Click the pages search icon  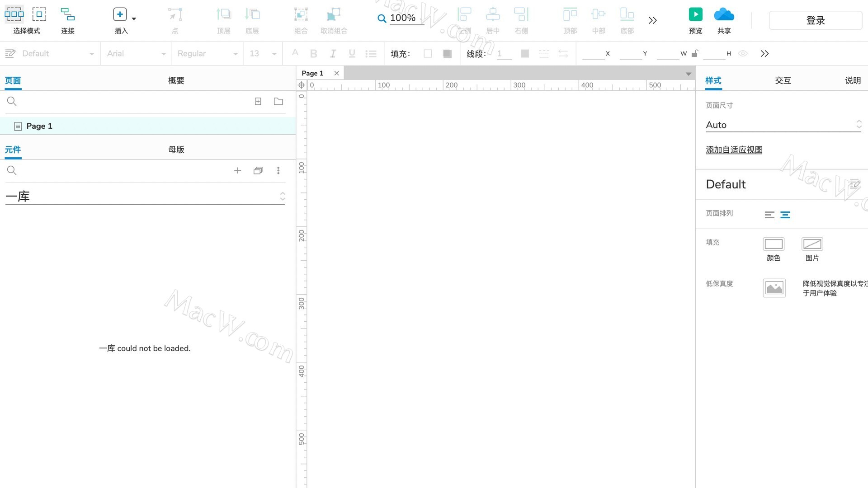[x=12, y=102]
